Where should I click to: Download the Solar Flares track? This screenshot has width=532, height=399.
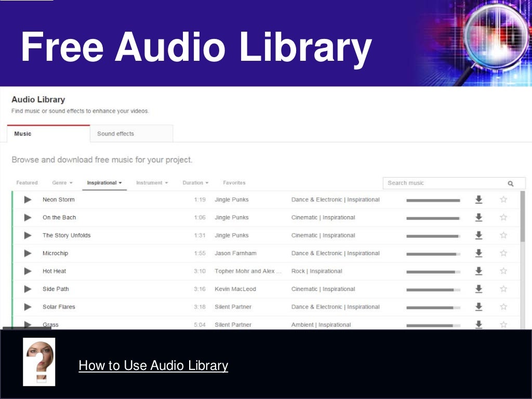click(478, 307)
